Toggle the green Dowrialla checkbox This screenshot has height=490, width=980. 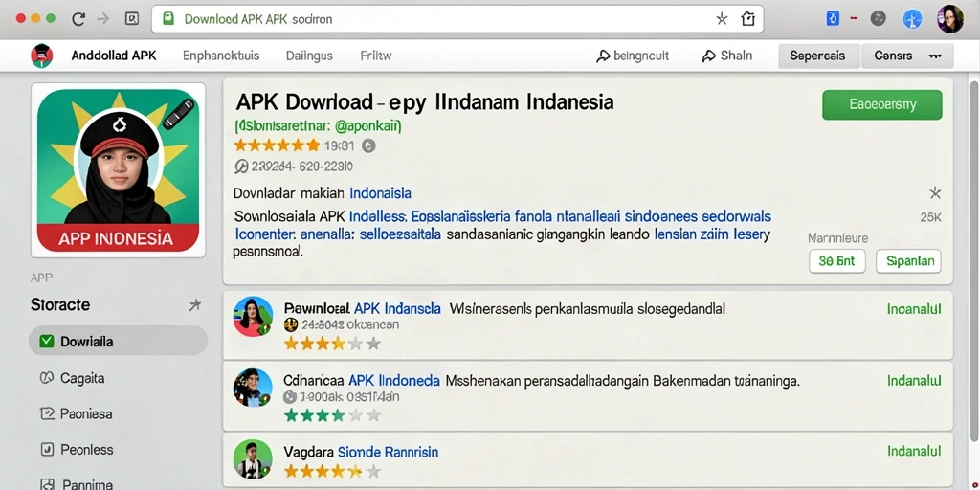coord(47,342)
